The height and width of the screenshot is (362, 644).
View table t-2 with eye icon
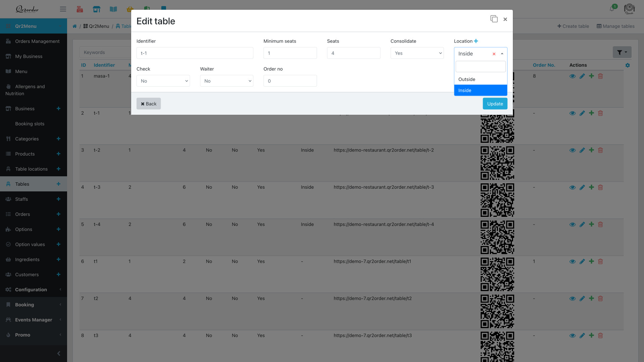pyautogui.click(x=573, y=150)
